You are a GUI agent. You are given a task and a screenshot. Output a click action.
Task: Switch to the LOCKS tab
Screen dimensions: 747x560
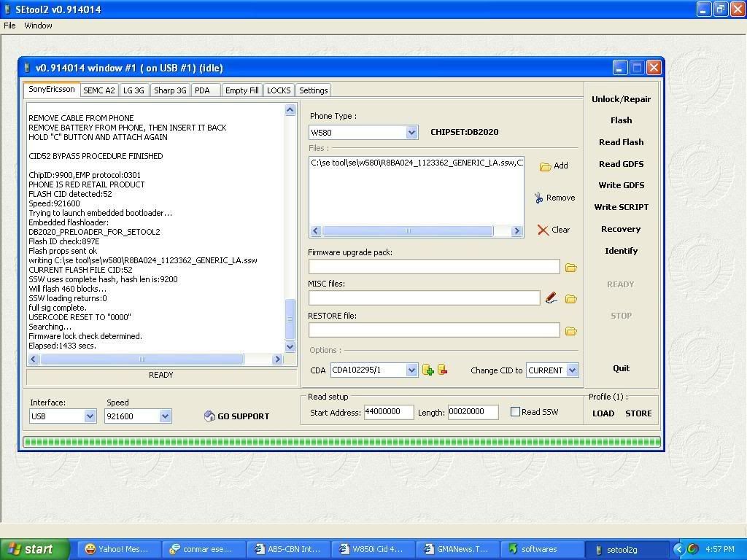pyautogui.click(x=279, y=90)
